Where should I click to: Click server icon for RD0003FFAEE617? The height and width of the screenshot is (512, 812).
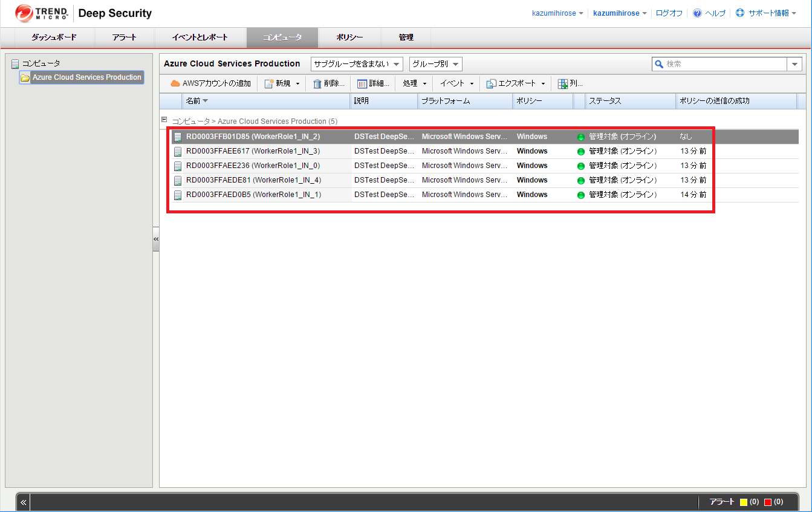tap(178, 152)
